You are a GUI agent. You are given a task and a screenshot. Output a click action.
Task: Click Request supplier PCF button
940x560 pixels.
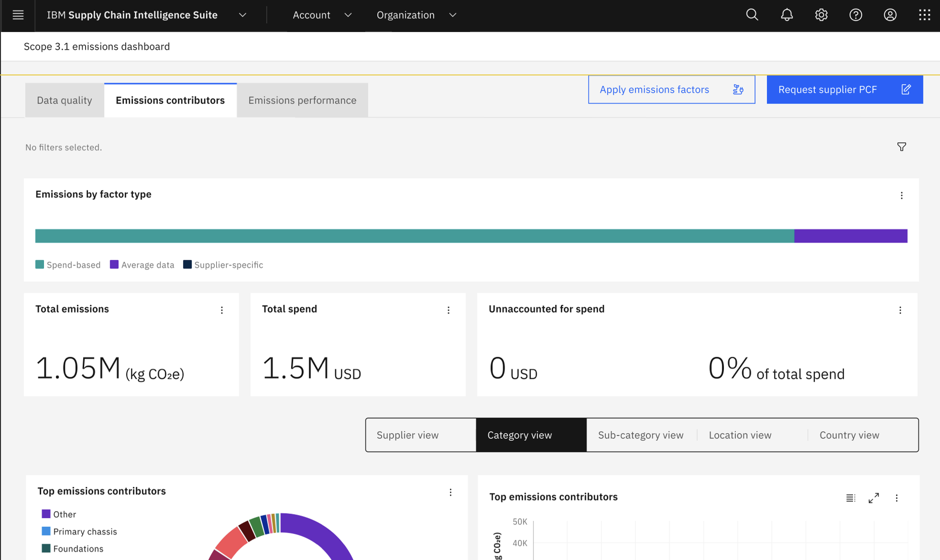[x=844, y=89]
